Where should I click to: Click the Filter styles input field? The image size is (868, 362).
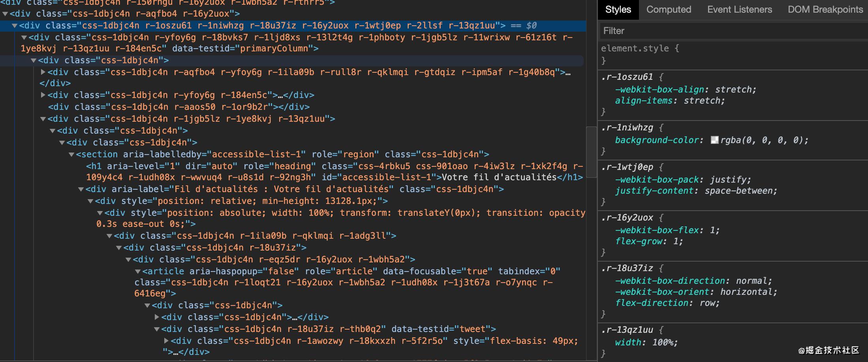click(731, 31)
